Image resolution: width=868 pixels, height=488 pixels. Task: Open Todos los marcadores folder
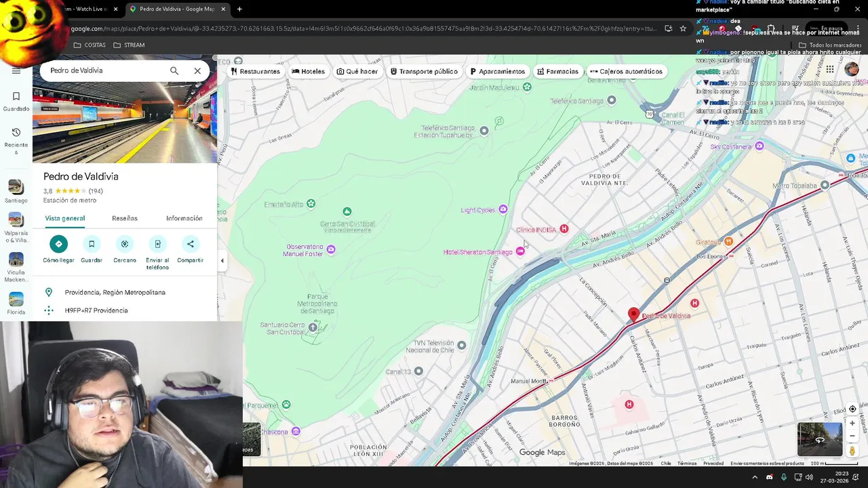[830, 45]
